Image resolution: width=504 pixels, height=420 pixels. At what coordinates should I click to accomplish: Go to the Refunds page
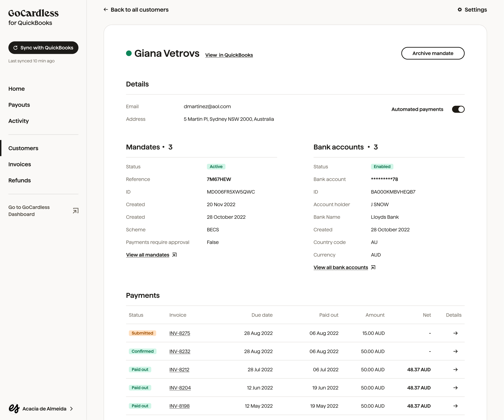19,180
